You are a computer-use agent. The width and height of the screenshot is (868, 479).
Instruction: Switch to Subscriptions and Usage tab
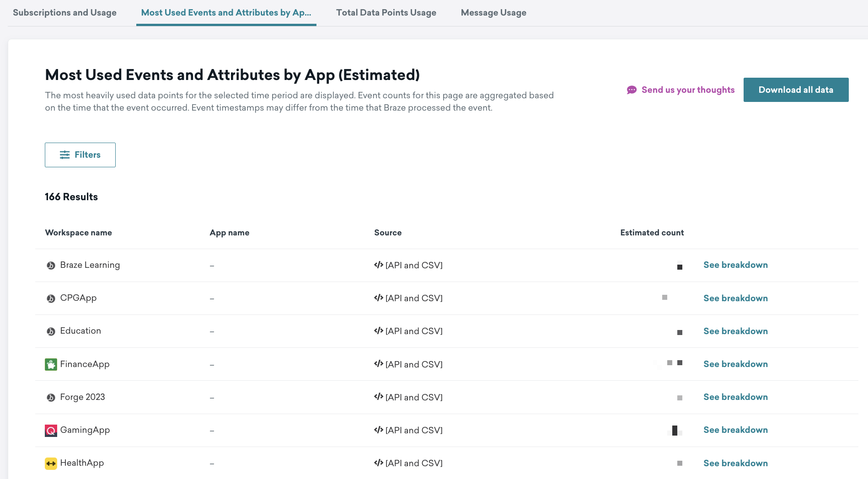[64, 12]
